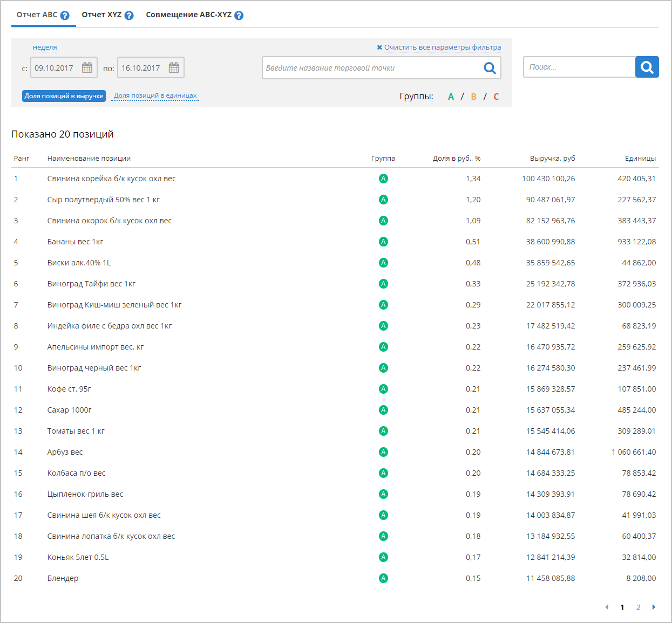Image resolution: width=672 pixels, height=623 pixels.
Task: Switch to Доля позиций в единицах
Action: click(x=155, y=96)
